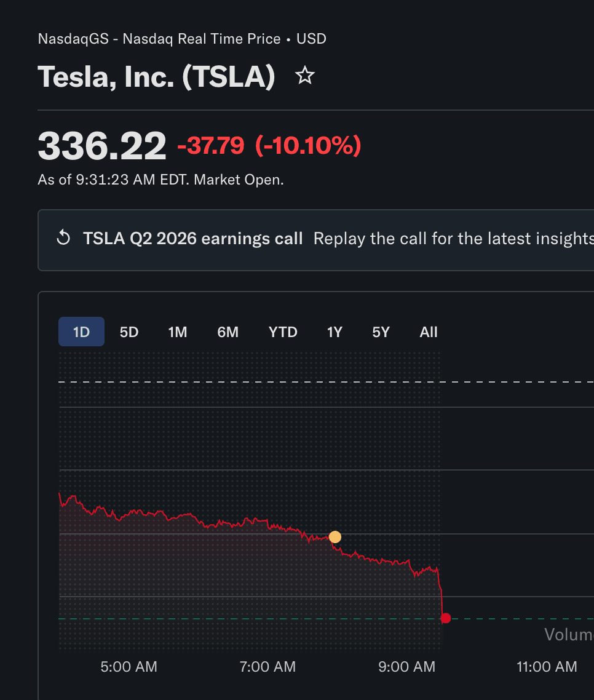Show All-time chart range
Image resolution: width=594 pixels, height=700 pixels.
tap(429, 332)
